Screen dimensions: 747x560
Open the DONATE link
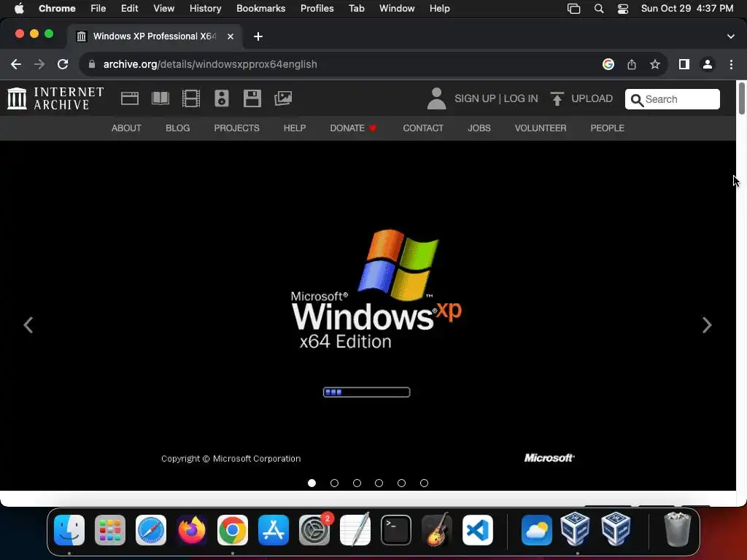[x=353, y=128]
